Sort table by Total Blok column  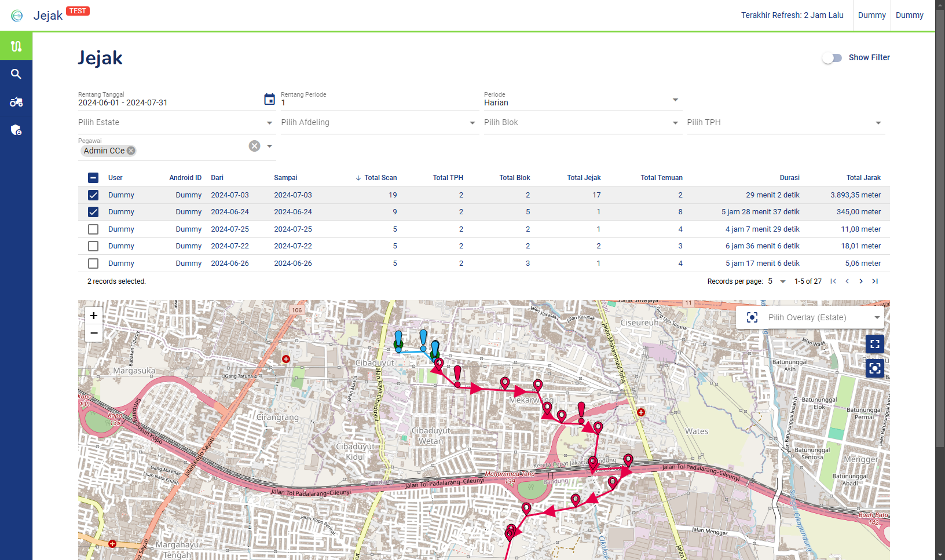515,178
